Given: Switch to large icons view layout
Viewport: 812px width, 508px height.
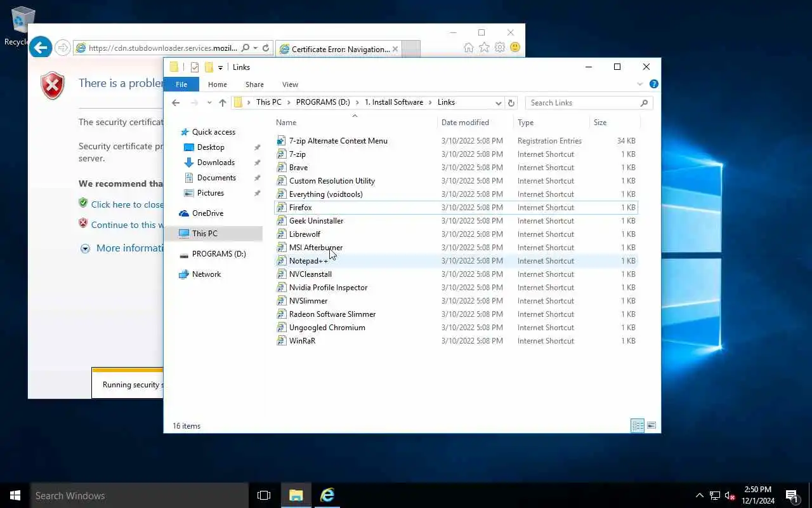Looking at the screenshot, I should tap(651, 425).
